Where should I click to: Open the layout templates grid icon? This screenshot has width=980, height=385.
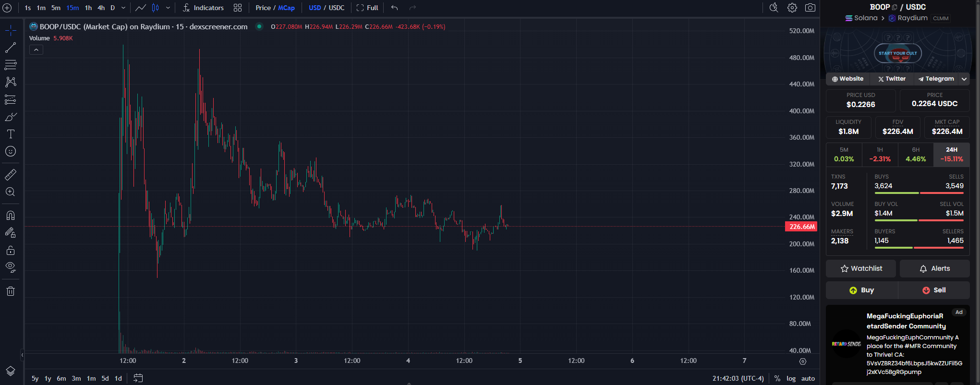click(238, 8)
